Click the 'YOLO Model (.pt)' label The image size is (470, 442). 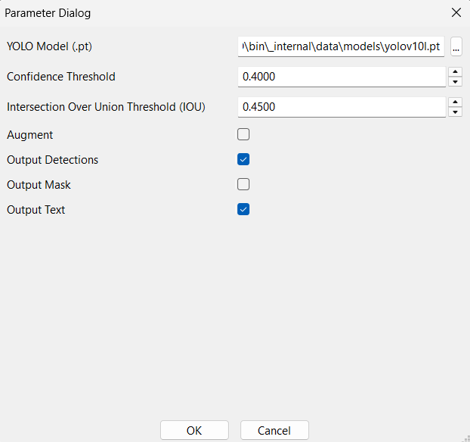49,46
